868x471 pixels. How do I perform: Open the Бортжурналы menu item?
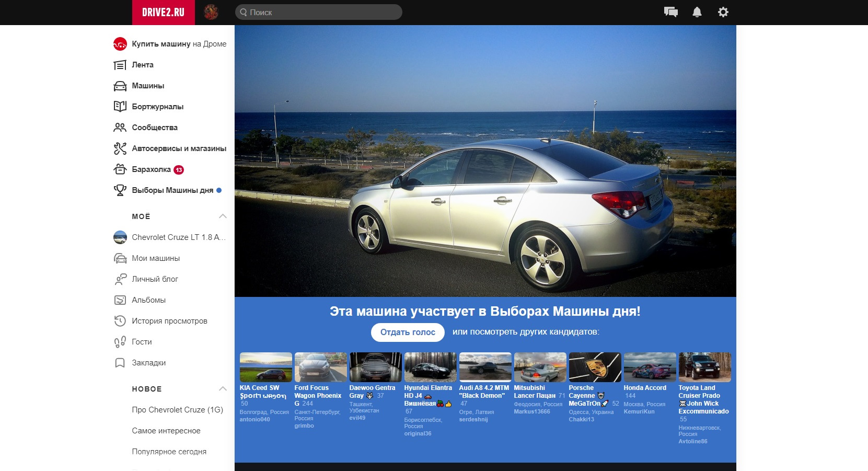[x=158, y=107]
